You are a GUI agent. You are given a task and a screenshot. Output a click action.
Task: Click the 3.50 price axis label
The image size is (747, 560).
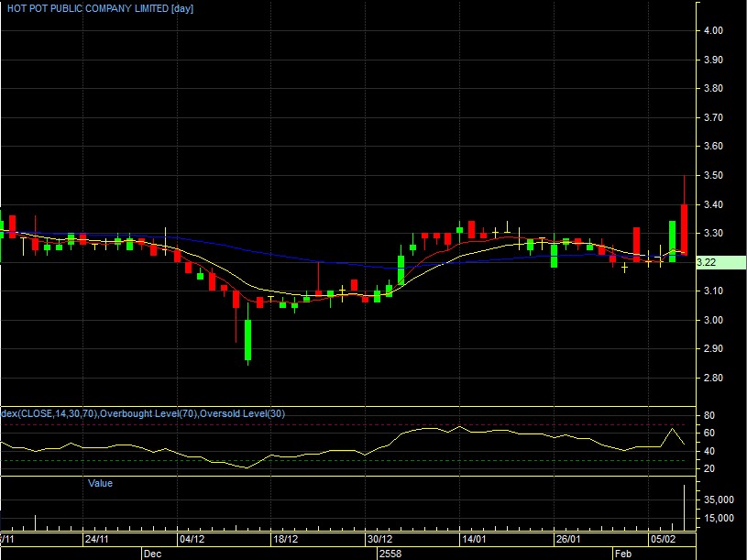click(x=713, y=175)
